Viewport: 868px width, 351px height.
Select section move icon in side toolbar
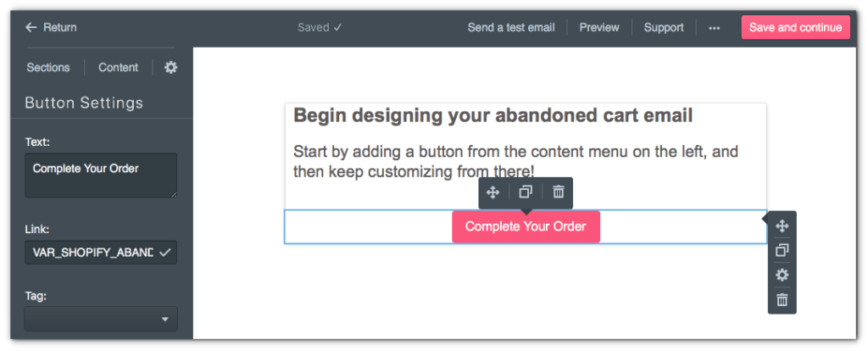click(782, 226)
